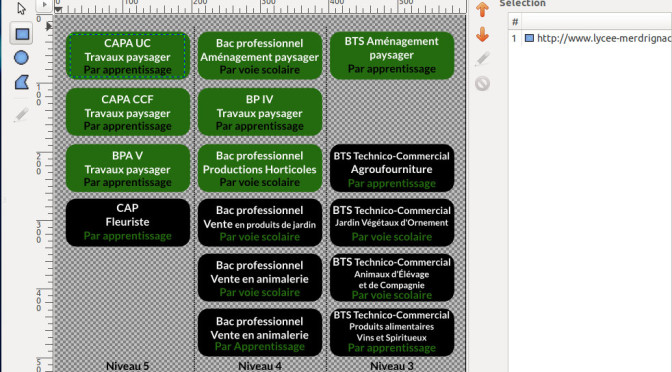
Task: Click the 'Bac professionnel Aménagement paysager' box
Action: [x=260, y=56]
